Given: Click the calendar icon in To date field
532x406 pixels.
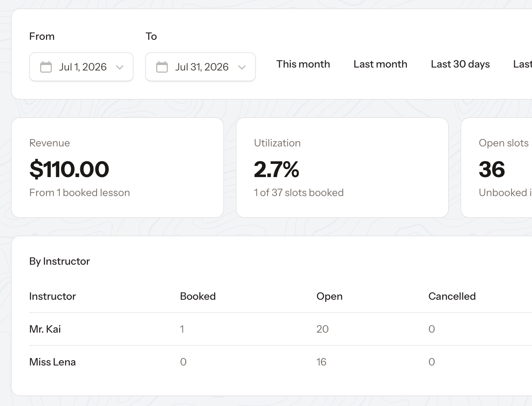Looking at the screenshot, I should point(162,67).
